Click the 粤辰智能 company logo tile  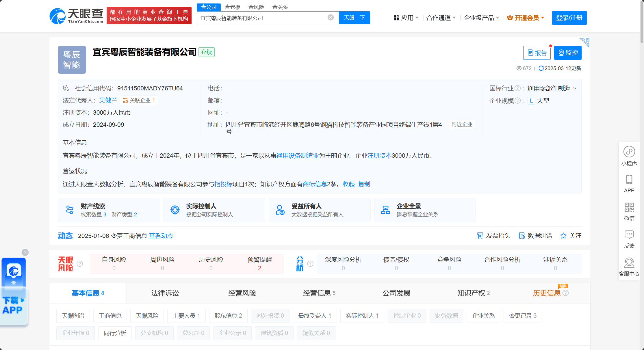[x=72, y=60]
